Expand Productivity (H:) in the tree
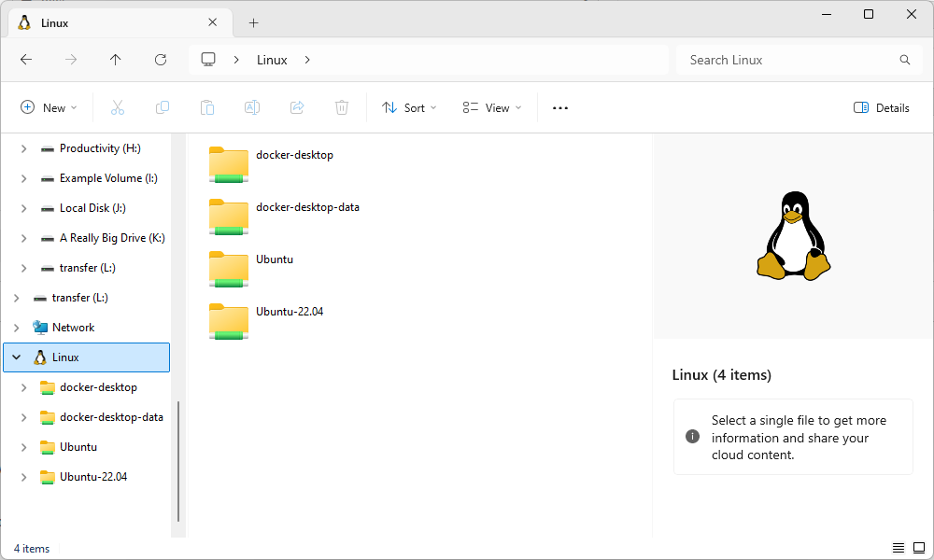The height and width of the screenshot is (560, 934). coord(24,148)
